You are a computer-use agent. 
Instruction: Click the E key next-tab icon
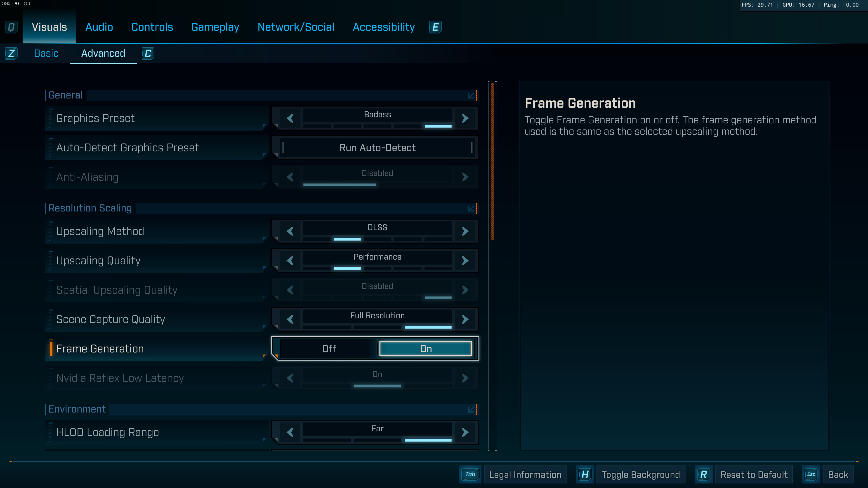[435, 27]
